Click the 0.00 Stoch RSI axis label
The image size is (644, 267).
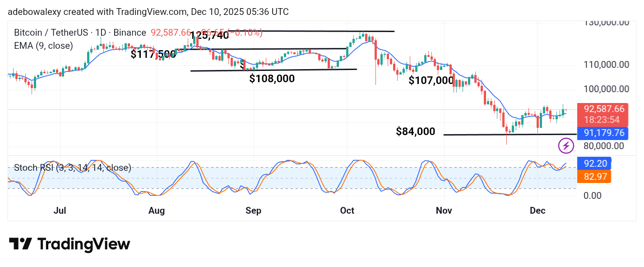592,196
